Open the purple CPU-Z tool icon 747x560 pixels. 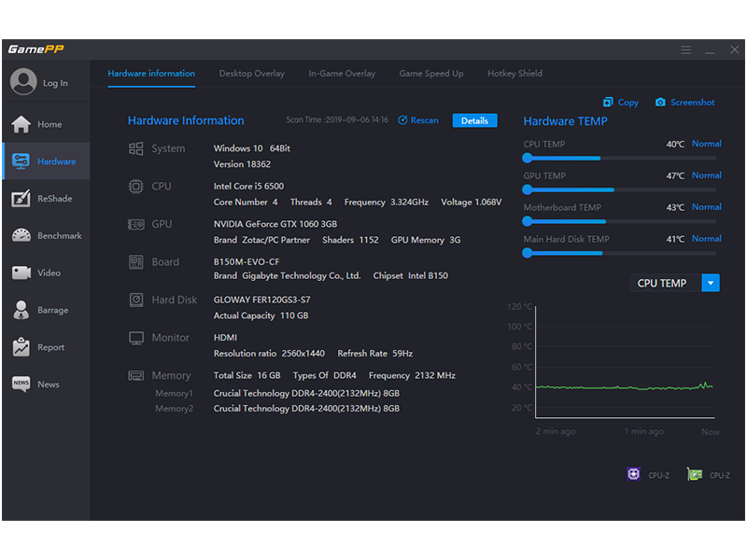click(633, 474)
